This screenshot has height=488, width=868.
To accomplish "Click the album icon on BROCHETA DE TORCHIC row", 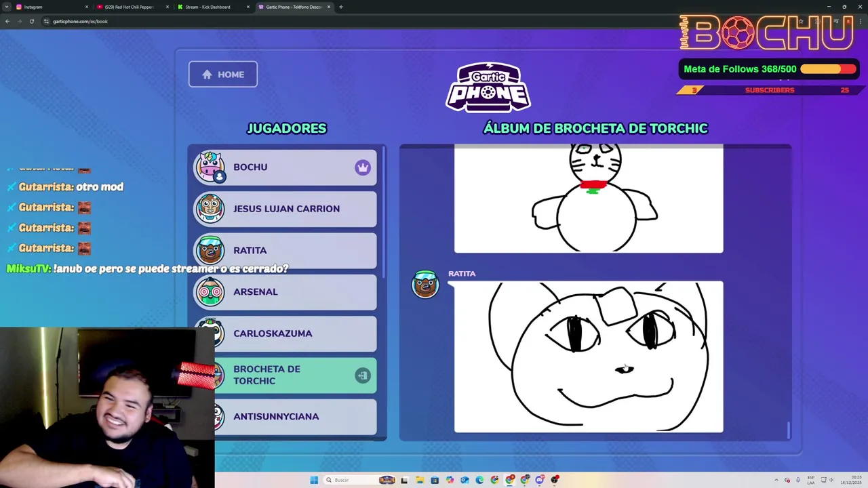I will (x=363, y=375).
